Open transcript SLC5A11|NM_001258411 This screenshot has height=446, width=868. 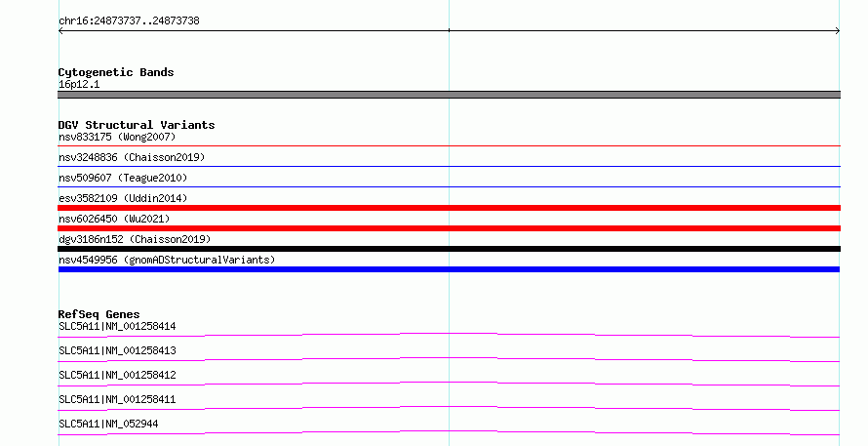point(117,399)
